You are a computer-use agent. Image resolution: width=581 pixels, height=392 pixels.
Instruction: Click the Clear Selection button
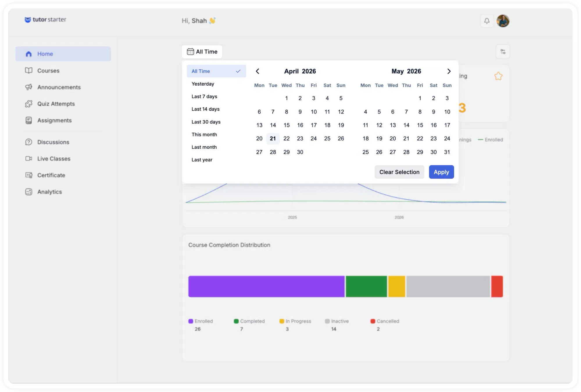click(x=399, y=172)
